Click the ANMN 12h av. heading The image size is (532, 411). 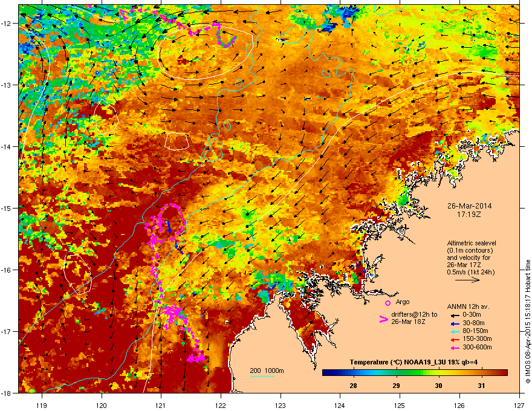[468, 306]
